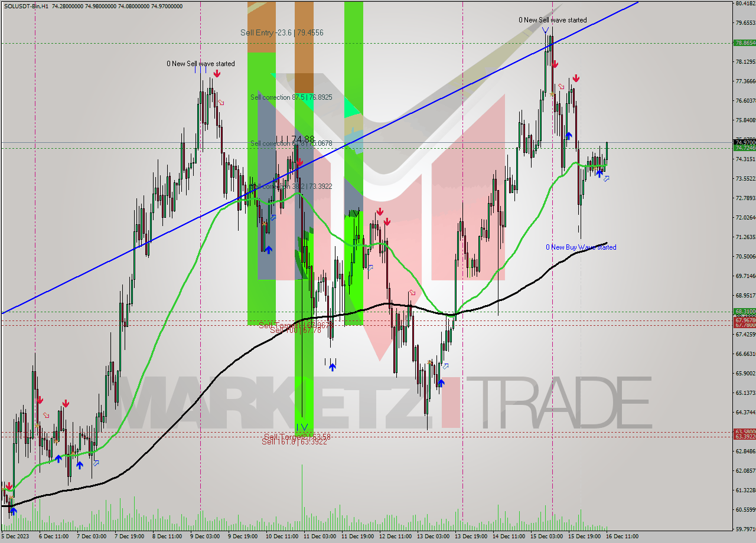Click the 'Sell correction 61.8 | 75.0678' label
756x543 pixels.
(291, 143)
